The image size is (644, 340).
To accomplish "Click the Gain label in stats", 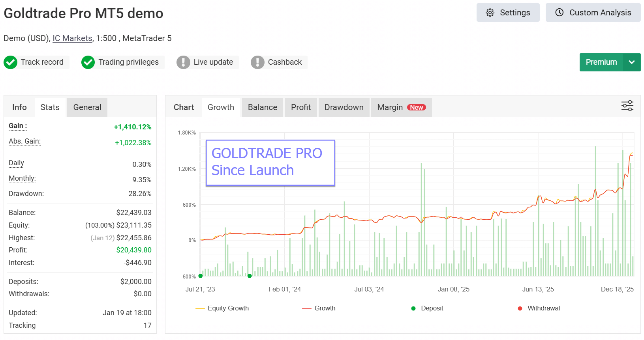I will pos(18,126).
